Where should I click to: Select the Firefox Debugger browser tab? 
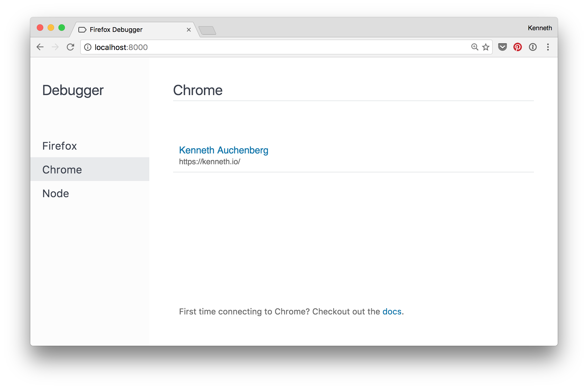[x=127, y=30]
